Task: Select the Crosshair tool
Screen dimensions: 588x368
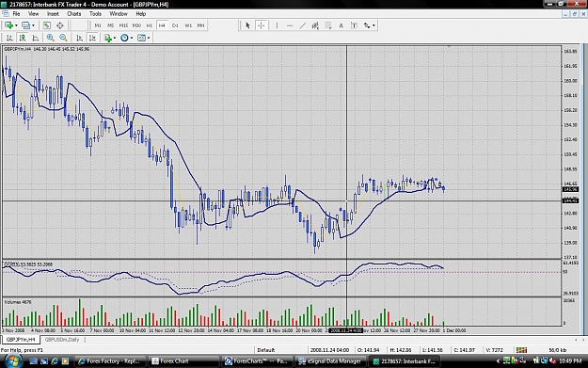Action: click(261, 25)
